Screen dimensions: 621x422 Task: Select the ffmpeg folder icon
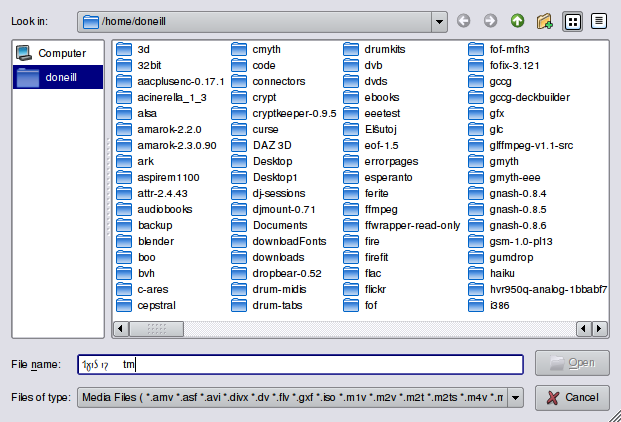(x=351, y=210)
